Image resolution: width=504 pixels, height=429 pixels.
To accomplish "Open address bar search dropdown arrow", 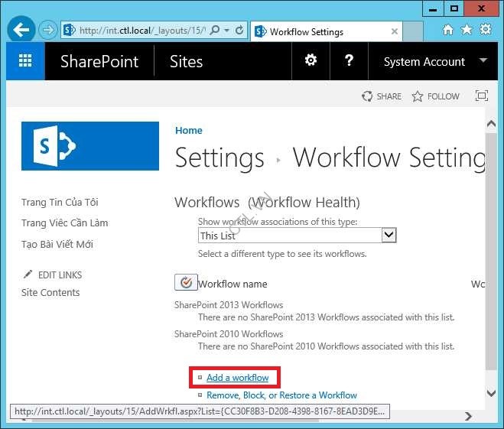I will coord(227,31).
